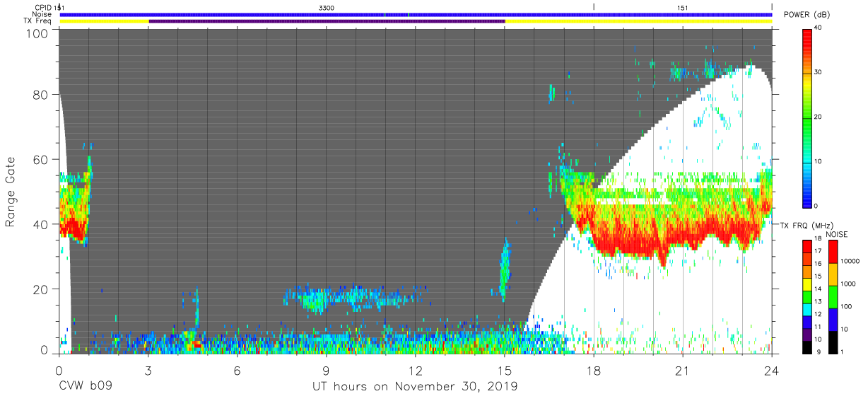Click the 60 tick on the Range Gate axis

tap(40, 160)
